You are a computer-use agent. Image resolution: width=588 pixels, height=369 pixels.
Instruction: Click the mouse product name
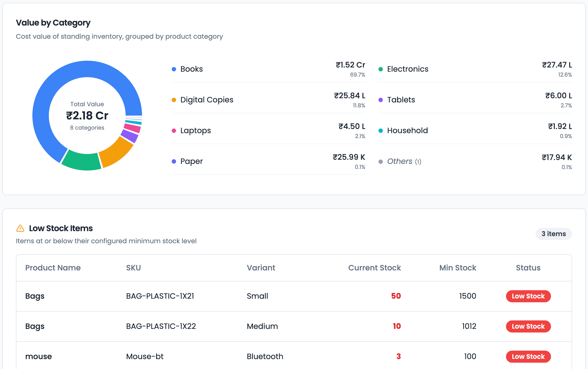[38, 357]
